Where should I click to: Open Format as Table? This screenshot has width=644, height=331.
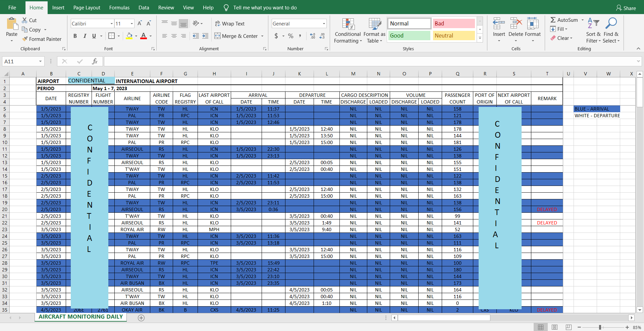click(374, 30)
